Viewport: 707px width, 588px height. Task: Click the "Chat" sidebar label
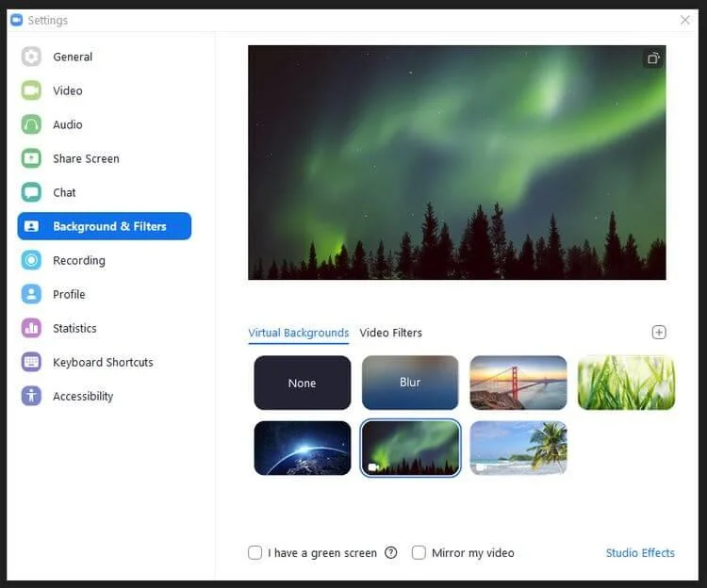[x=64, y=192]
